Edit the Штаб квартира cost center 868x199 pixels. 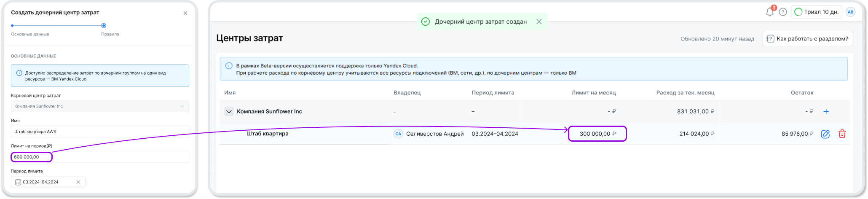825,134
